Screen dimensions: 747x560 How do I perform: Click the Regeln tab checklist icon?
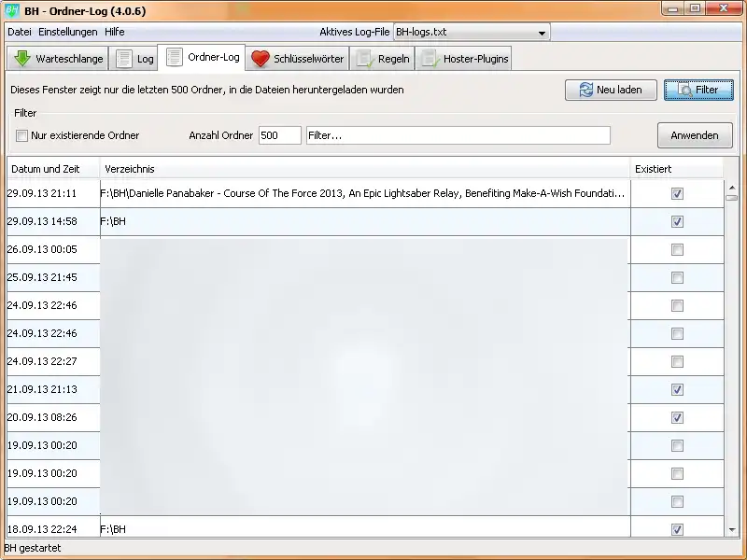click(x=365, y=59)
